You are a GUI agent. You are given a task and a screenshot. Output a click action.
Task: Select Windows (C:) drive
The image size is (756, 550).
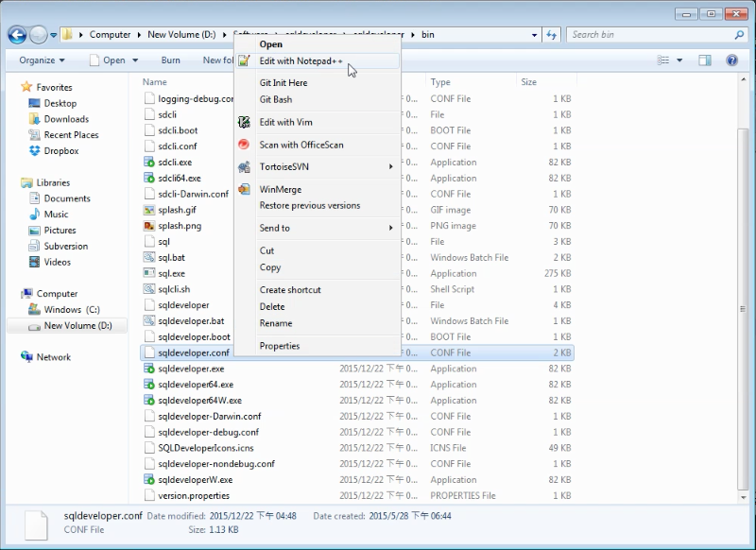tap(72, 309)
